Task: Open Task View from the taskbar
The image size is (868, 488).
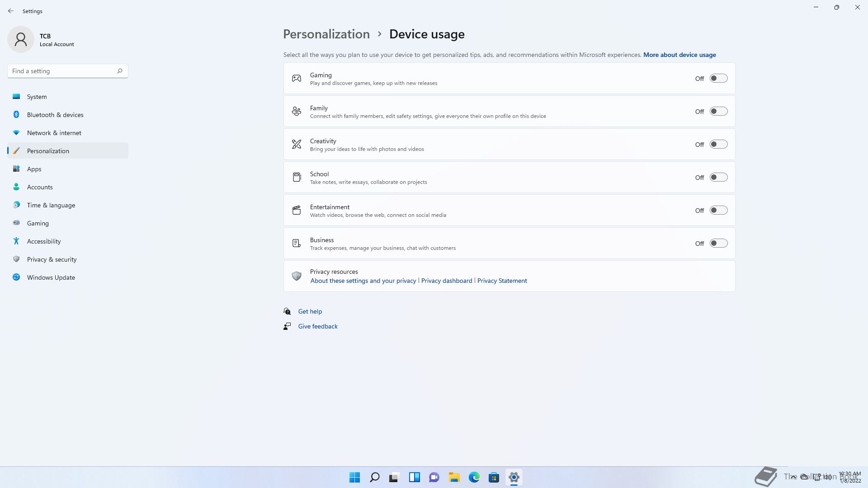Action: tap(394, 477)
